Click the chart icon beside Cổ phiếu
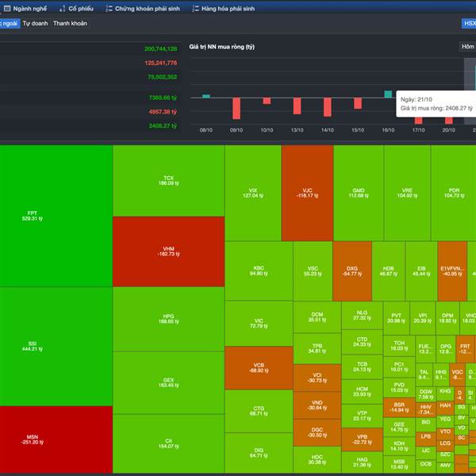This screenshot has width=476, height=476. (62, 8)
